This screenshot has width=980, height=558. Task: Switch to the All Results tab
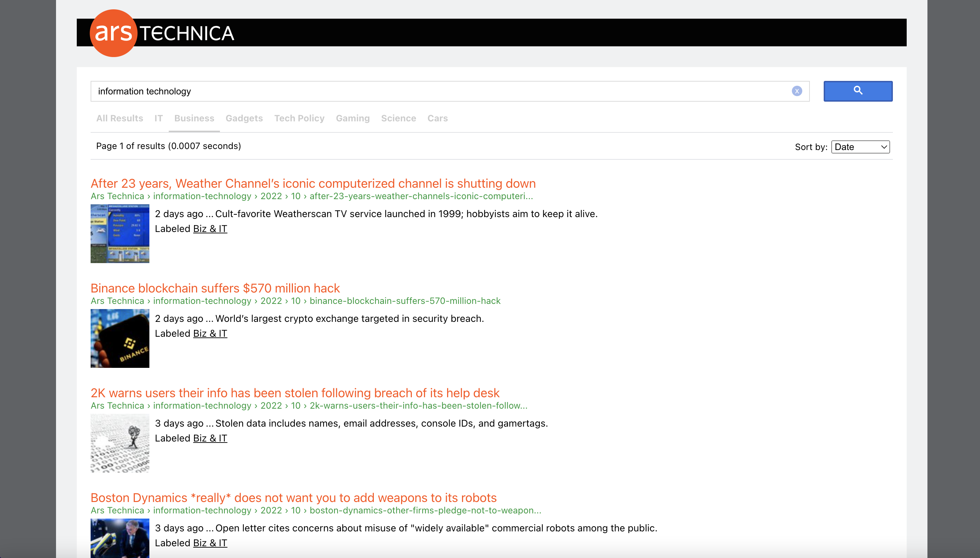coord(120,119)
